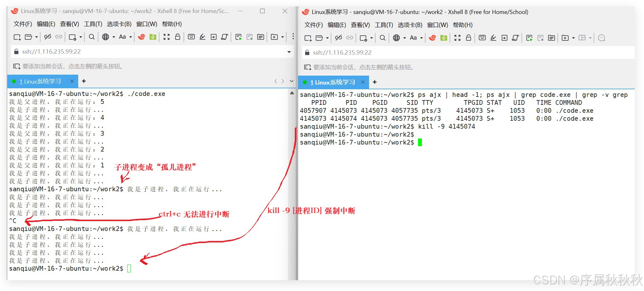Click add current session arrow in right window
Viewport: 644px width, 291px height.
pyautogui.click(x=307, y=67)
